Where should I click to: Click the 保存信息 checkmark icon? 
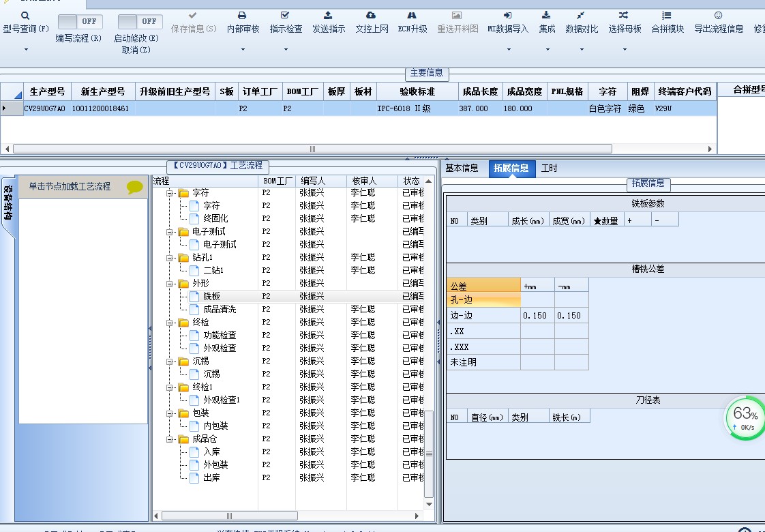click(193, 16)
